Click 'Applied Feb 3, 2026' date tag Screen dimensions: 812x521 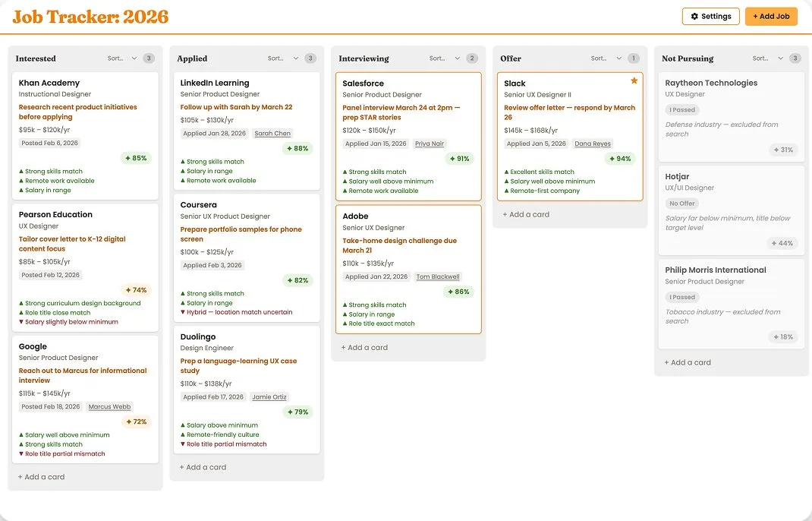212,265
